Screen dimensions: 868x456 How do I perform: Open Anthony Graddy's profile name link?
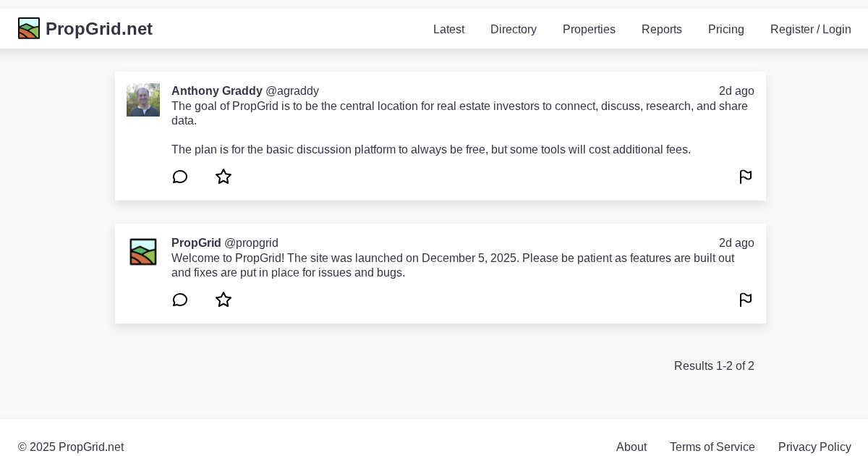pyautogui.click(x=216, y=90)
